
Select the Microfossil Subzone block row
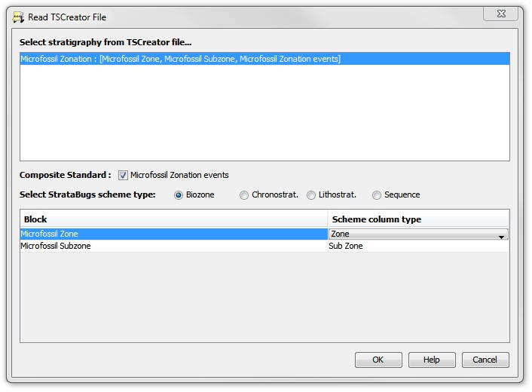point(173,247)
